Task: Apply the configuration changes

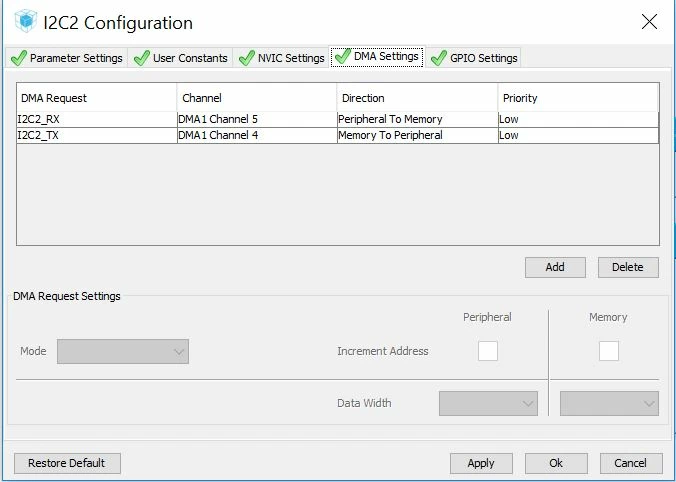Action: pyautogui.click(x=481, y=463)
